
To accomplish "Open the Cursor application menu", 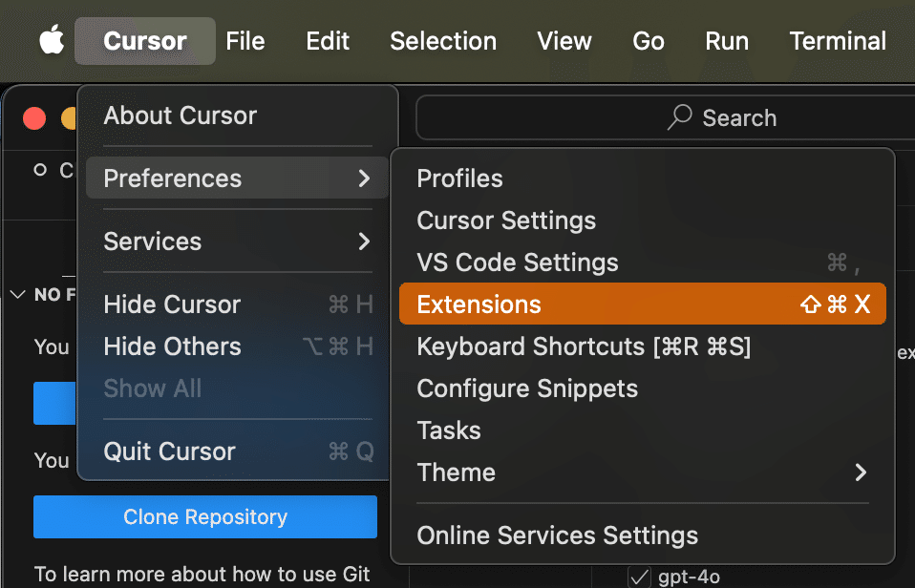I will [145, 41].
